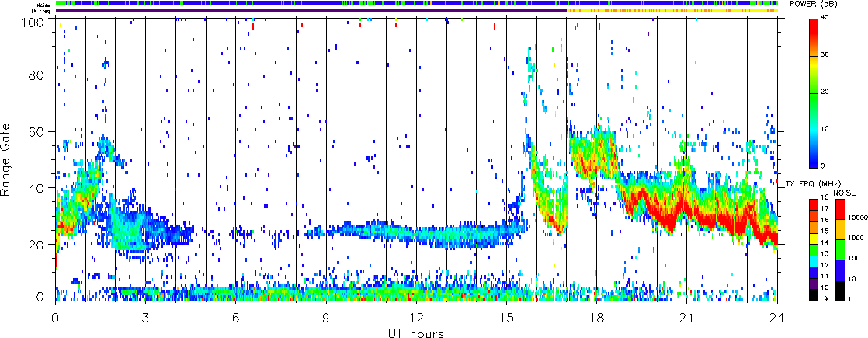This screenshot has height=338, width=868.
Task: Select x-axis tick label 18 under the plot
Action: pyautogui.click(x=596, y=318)
